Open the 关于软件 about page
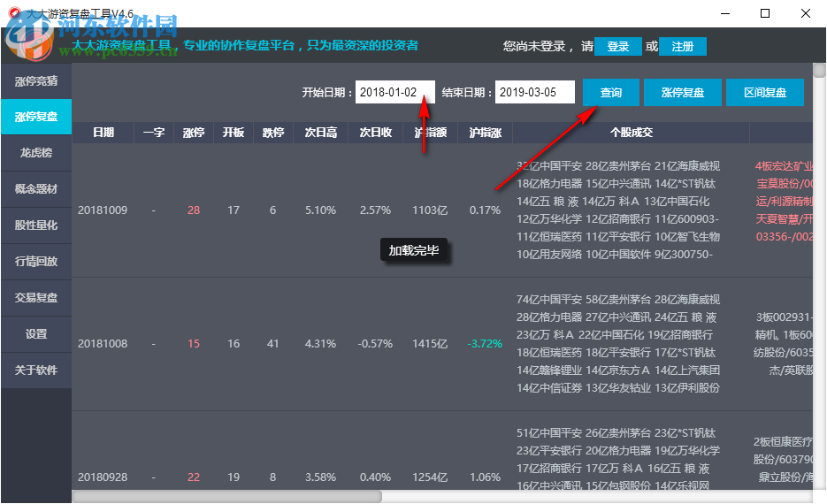Viewport: 827px width, 504px height. pyautogui.click(x=36, y=370)
